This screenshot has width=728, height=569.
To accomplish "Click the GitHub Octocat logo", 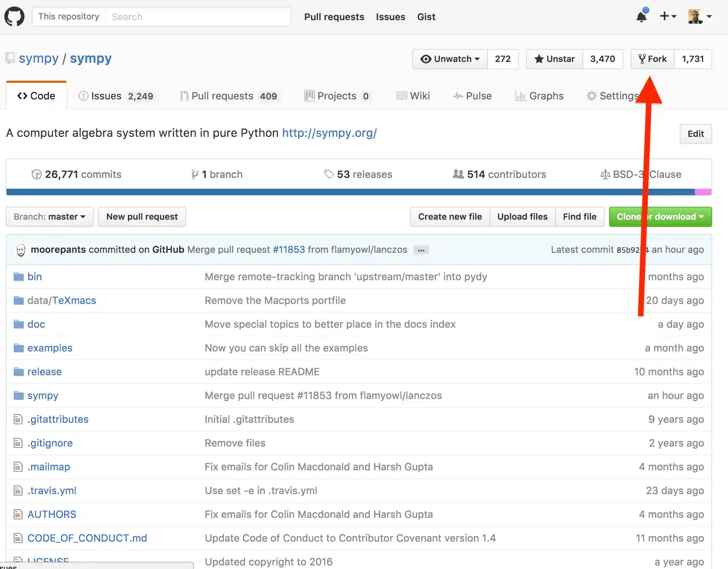I will click(14, 17).
